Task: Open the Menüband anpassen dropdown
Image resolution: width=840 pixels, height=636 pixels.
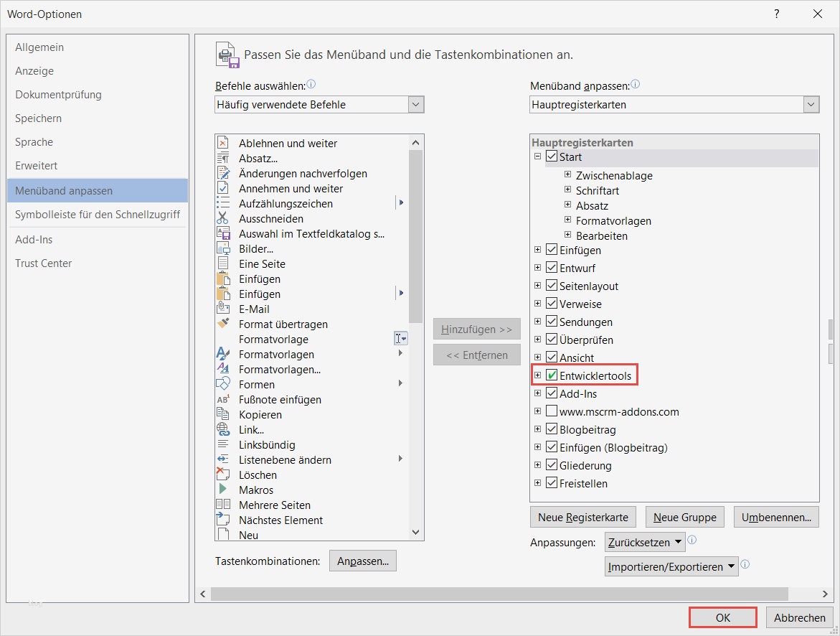Action: point(811,105)
